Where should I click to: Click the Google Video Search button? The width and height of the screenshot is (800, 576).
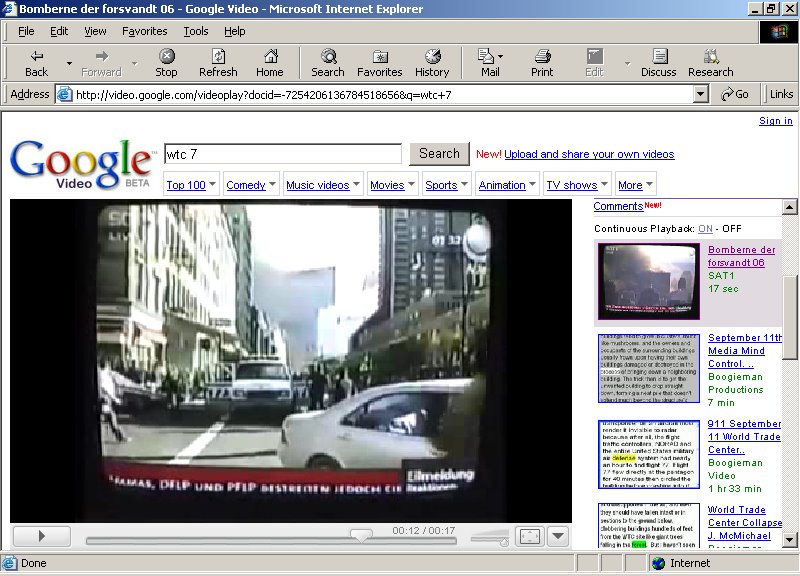[439, 154]
